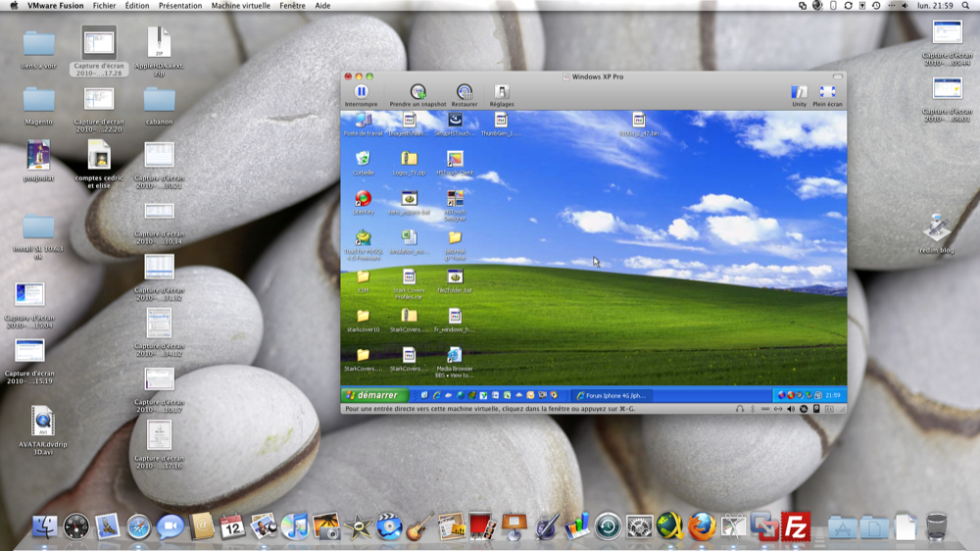Image resolution: width=980 pixels, height=551 pixels.
Task: Open the Présentation menu
Action: (180, 6)
